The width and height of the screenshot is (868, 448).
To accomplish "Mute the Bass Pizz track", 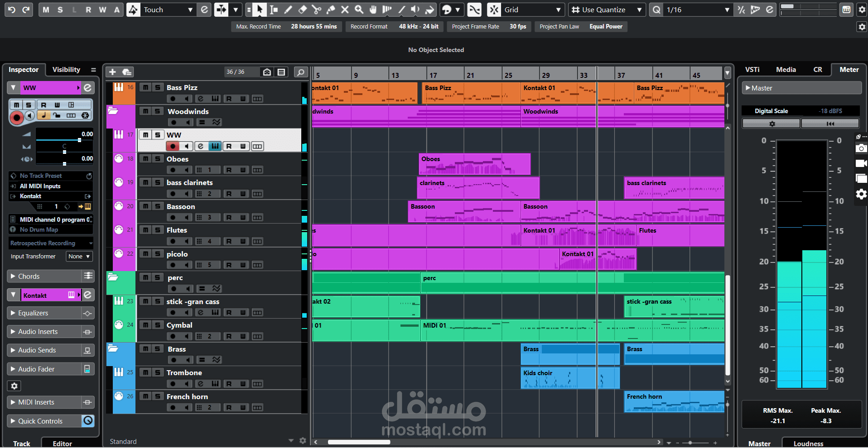I will (x=145, y=87).
